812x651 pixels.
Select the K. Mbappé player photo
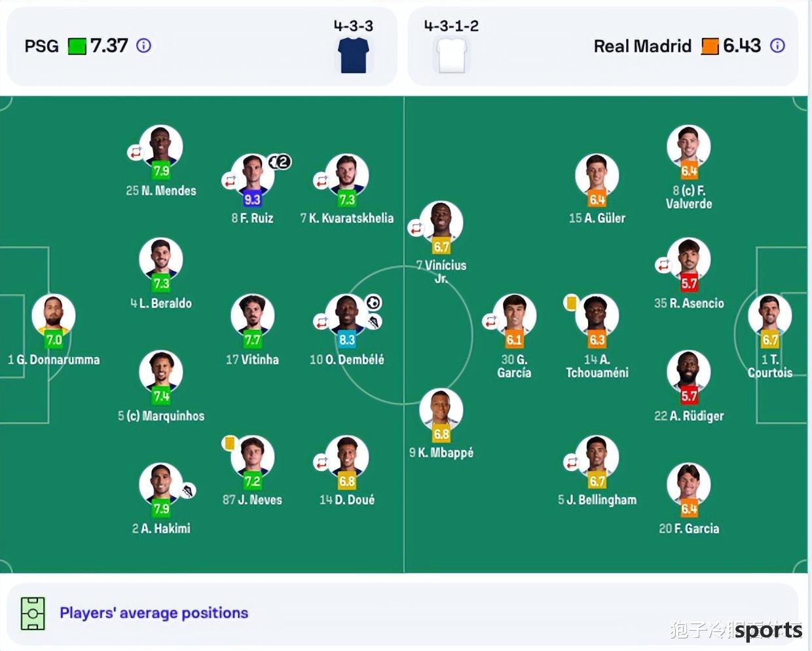[x=441, y=410]
